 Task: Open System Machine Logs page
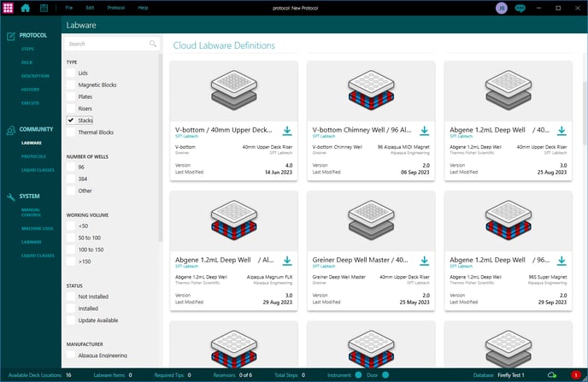(x=37, y=228)
